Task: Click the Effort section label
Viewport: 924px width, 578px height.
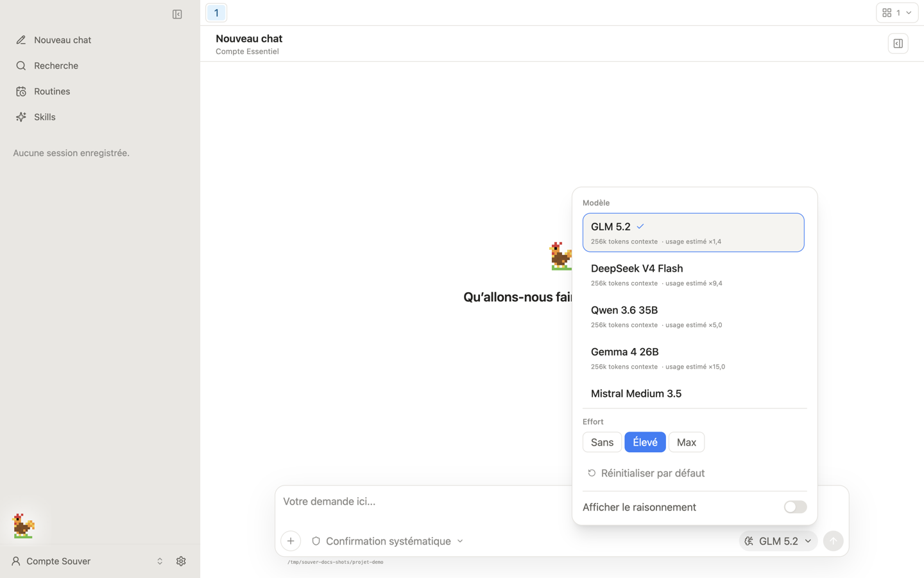Action: pos(593,422)
